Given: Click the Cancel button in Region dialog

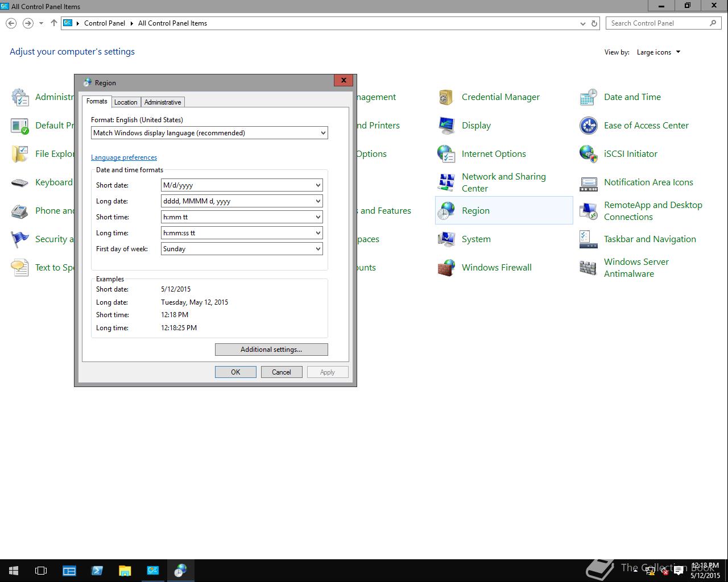Looking at the screenshot, I should tap(282, 372).
